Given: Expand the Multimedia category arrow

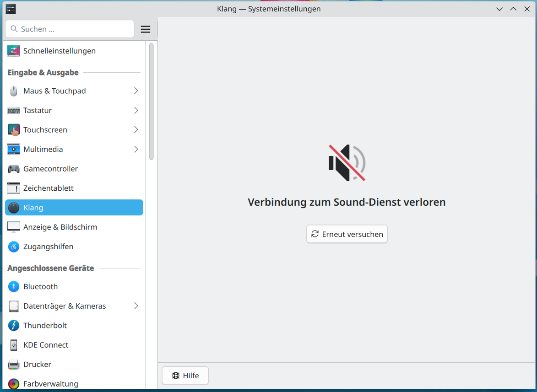Looking at the screenshot, I should (x=136, y=149).
